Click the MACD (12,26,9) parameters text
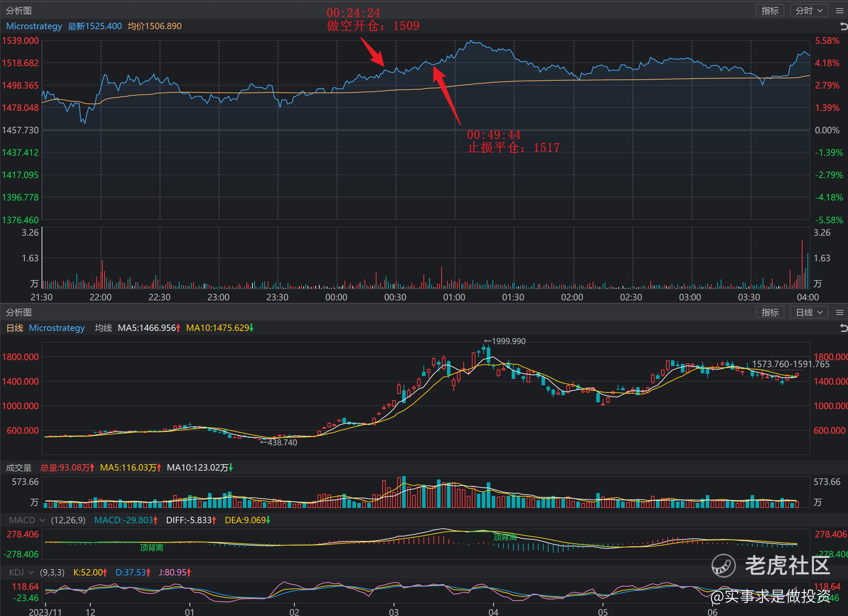 click(68, 520)
